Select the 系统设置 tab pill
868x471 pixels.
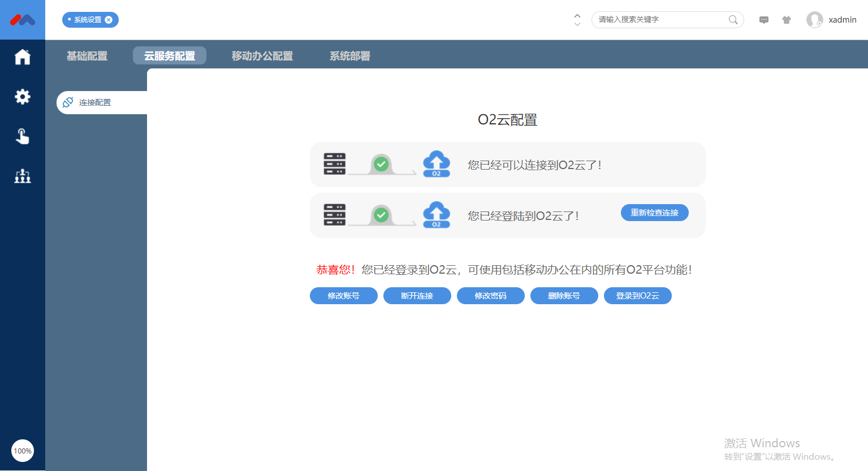point(90,20)
